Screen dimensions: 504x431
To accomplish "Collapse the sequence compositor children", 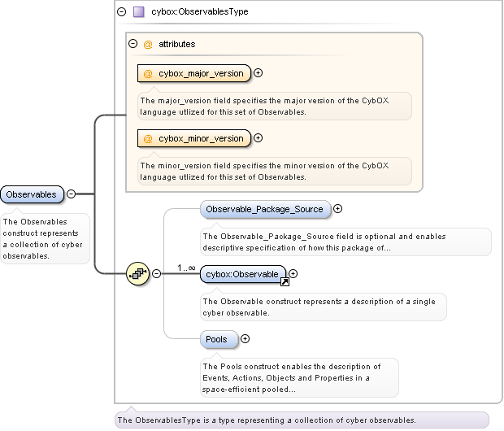I will pyautogui.click(x=156, y=274).
